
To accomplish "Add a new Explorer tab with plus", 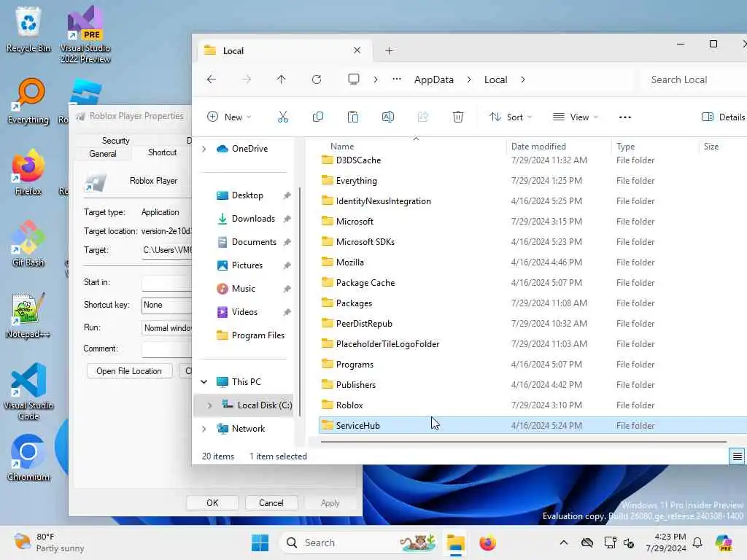I will tap(390, 50).
